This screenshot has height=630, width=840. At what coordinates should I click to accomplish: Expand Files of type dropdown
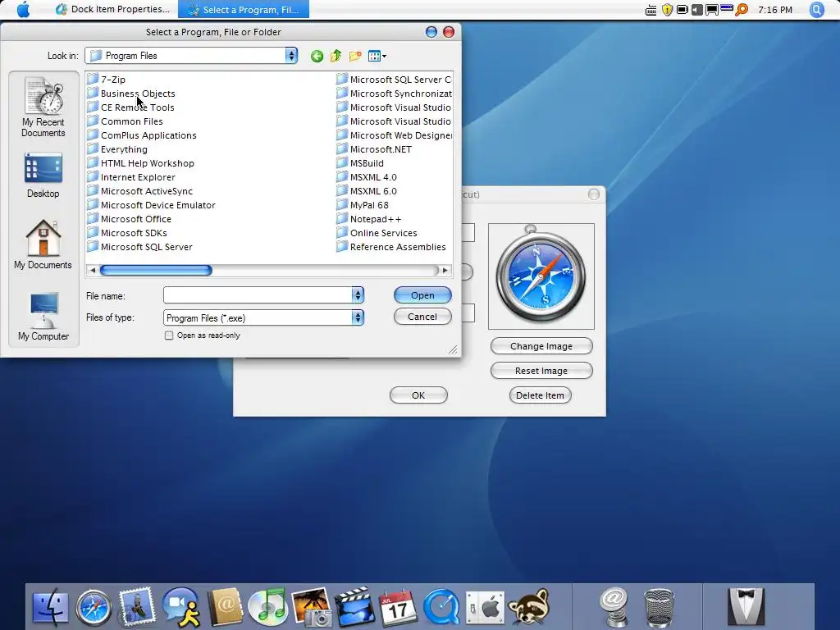[x=358, y=317]
